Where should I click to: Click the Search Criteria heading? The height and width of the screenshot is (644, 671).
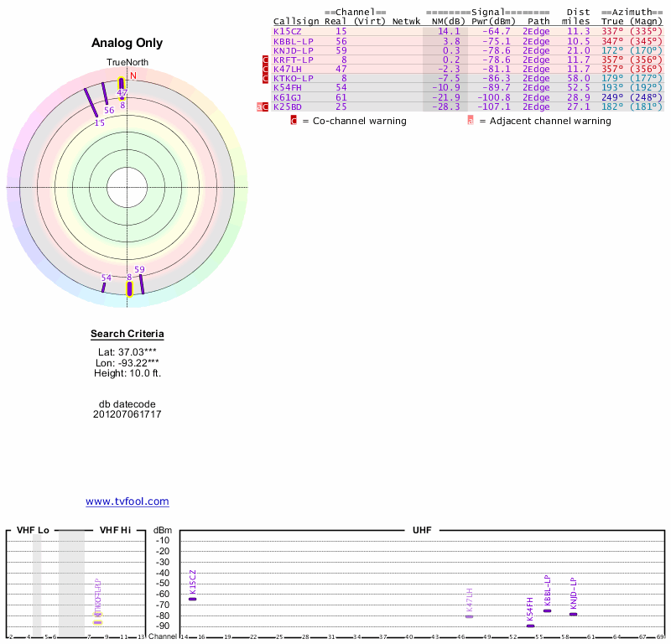(x=127, y=334)
